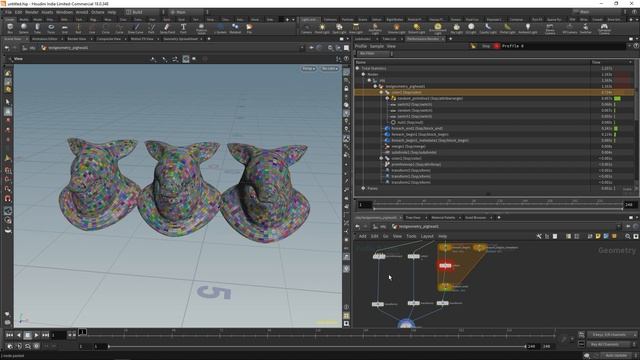Select the Font shelf tool
This screenshot has height=360, width=640.
[x=183, y=28]
